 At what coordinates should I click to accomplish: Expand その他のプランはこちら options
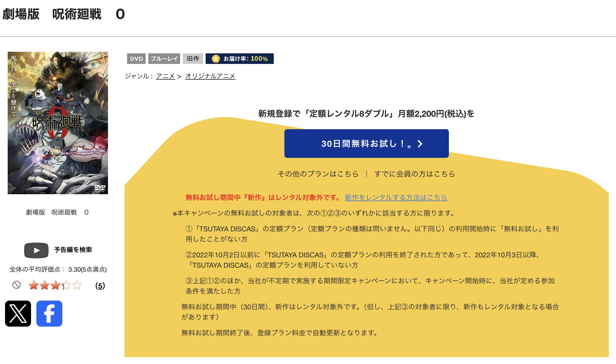[x=317, y=174]
